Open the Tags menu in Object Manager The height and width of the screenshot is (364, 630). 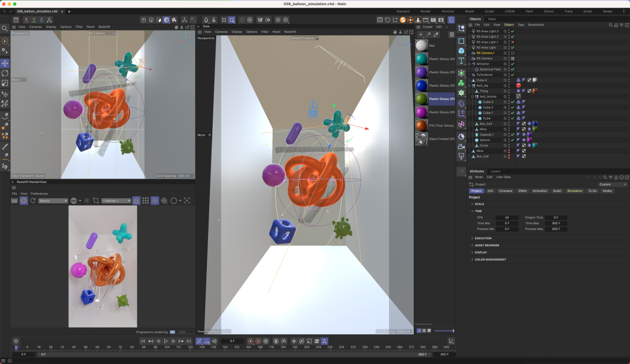coord(521,25)
